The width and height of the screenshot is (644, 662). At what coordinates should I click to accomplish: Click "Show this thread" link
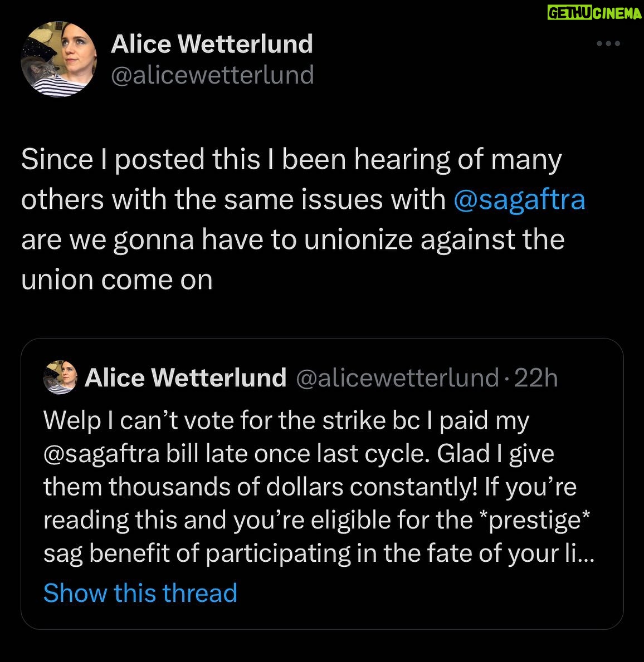click(140, 592)
